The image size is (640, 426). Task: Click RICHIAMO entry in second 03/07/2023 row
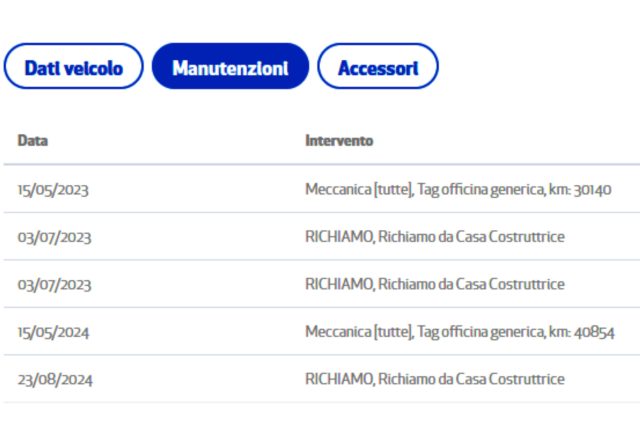click(x=435, y=284)
